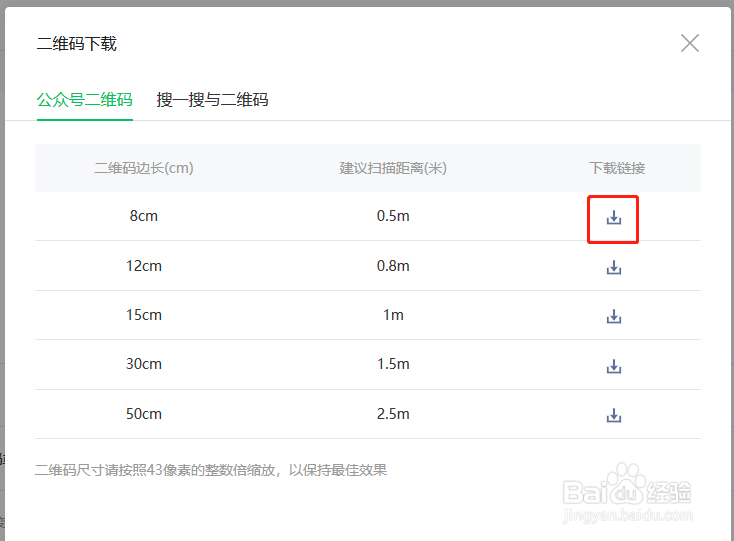Click the 43像素 scaling hint text

[211, 470]
